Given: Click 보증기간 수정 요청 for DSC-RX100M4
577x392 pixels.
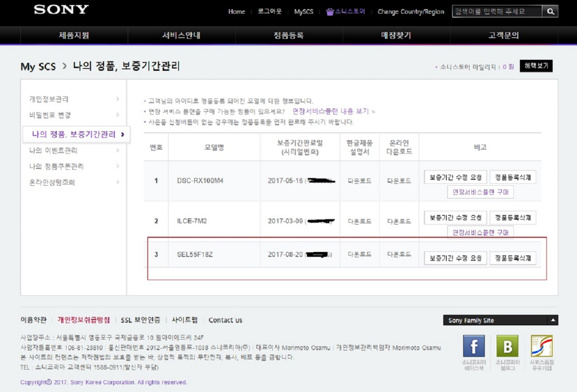Looking at the screenshot, I should click(x=456, y=177).
